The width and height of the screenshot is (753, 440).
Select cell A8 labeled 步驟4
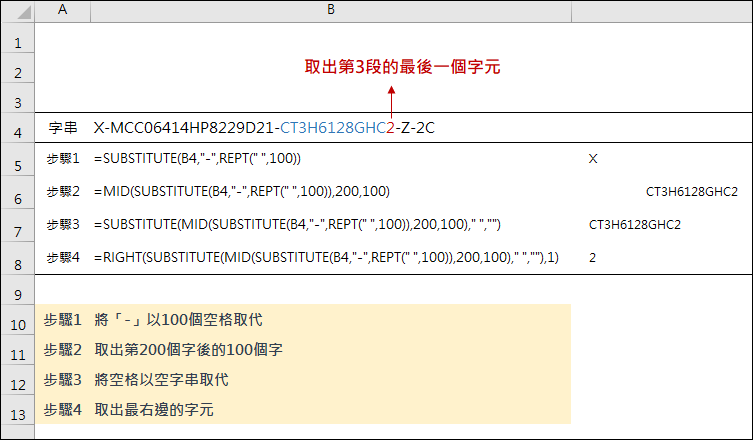(x=63, y=257)
